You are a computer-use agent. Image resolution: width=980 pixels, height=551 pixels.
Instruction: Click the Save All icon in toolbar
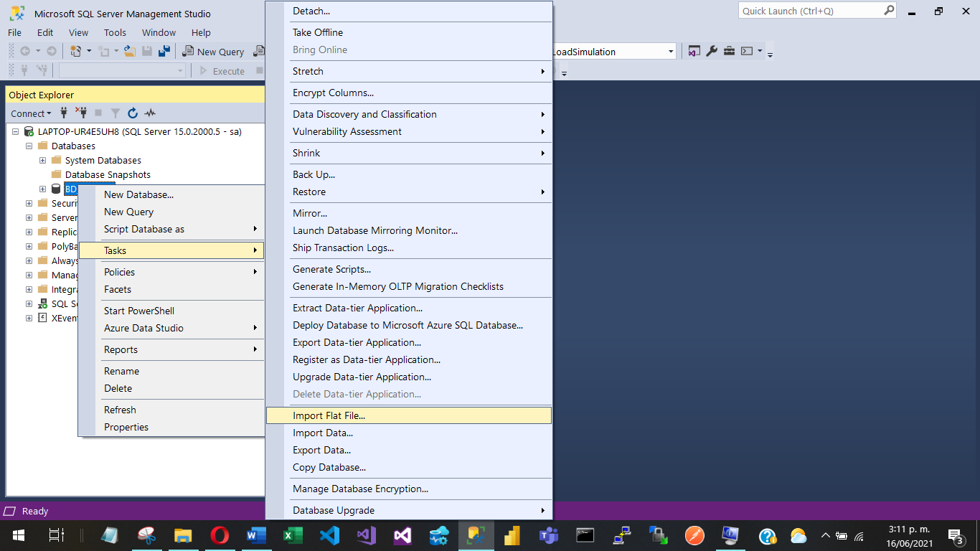tap(164, 52)
